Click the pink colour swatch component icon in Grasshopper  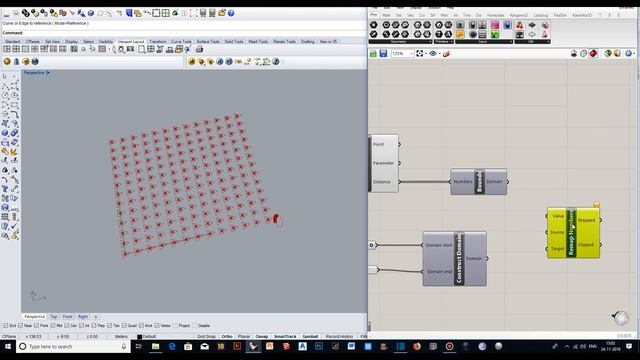click(495, 25)
